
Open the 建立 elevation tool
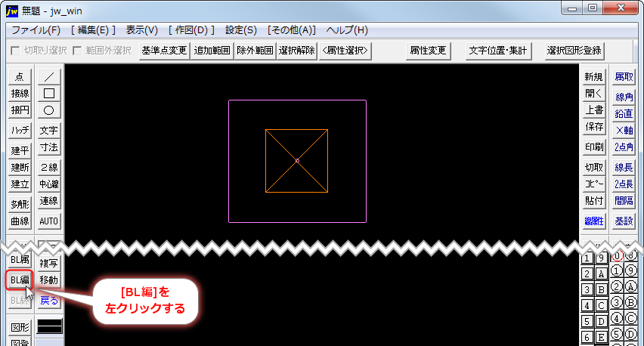click(x=20, y=184)
